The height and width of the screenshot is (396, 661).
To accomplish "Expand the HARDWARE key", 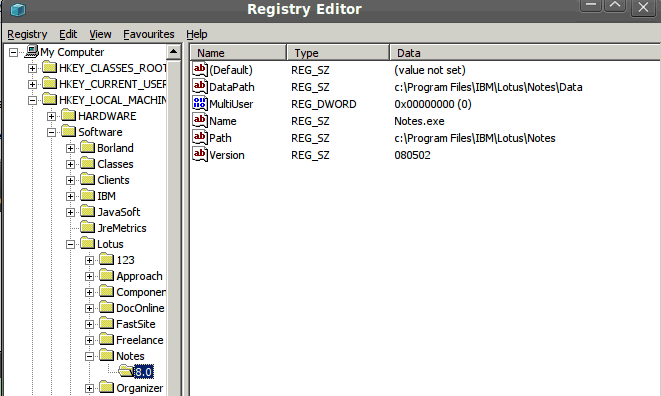I will coord(51,116).
